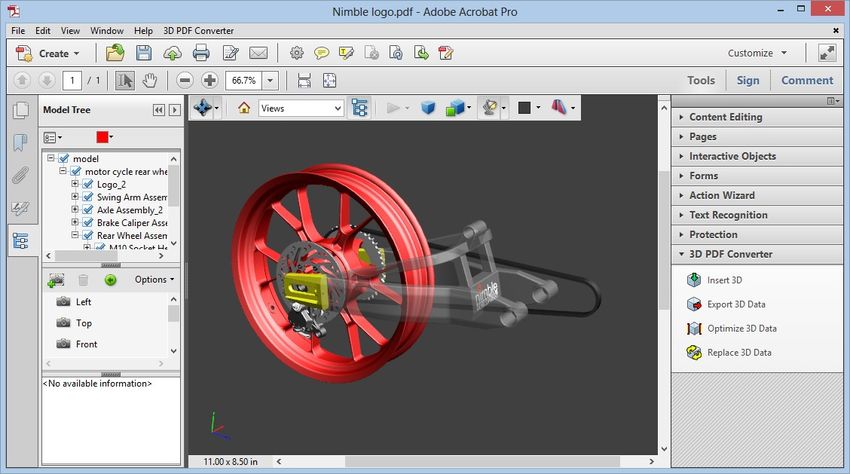Toggle Brake Caliper Assembly checkbox
The height and width of the screenshot is (474, 850).
click(88, 222)
